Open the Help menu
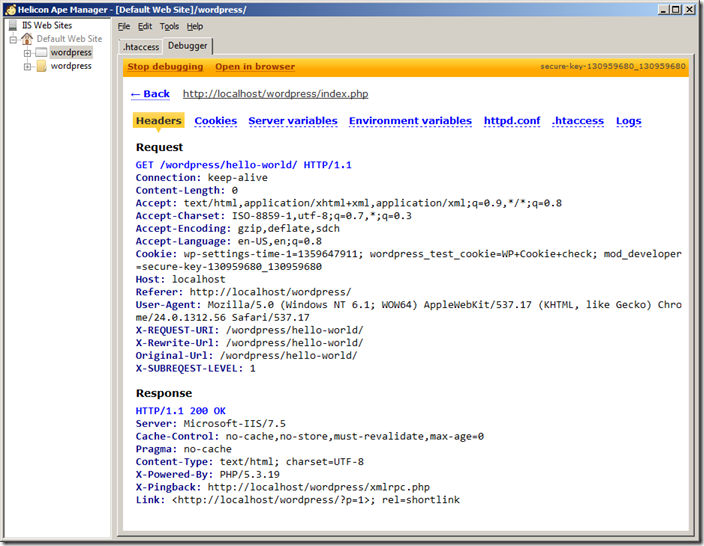 point(194,26)
